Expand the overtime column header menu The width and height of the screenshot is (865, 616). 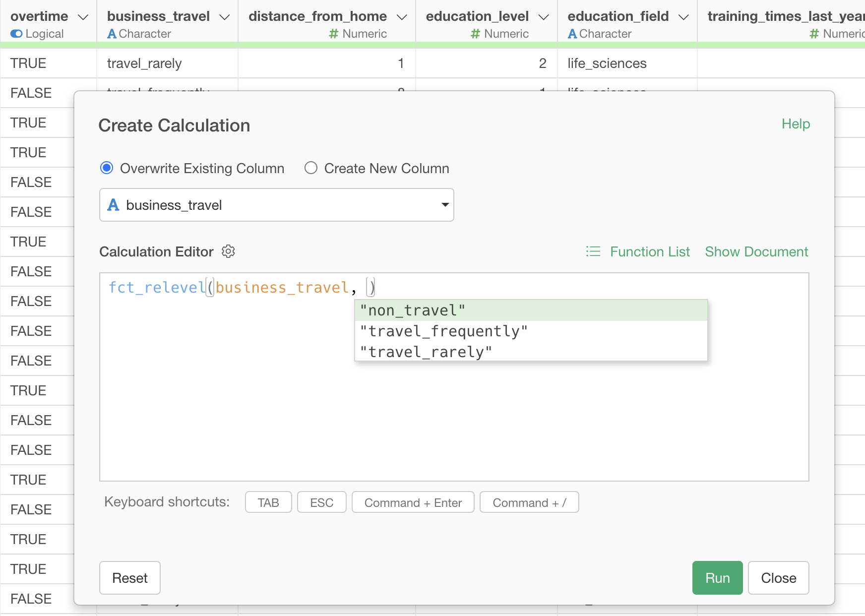[x=83, y=17]
